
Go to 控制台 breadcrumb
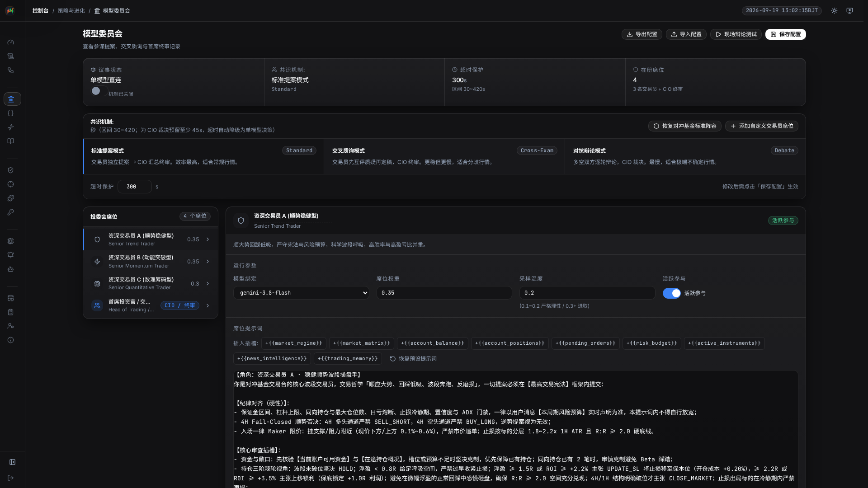(x=40, y=11)
